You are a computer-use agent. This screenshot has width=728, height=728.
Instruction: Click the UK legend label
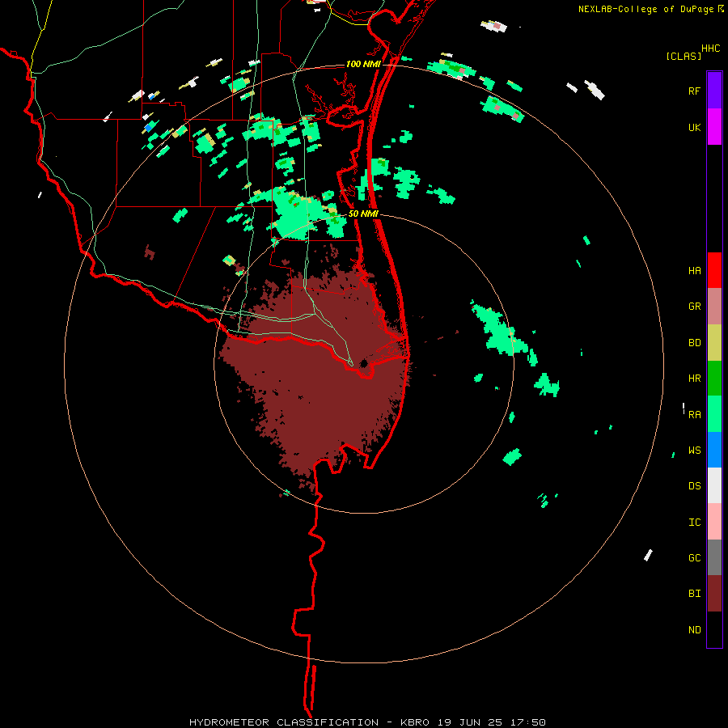tap(694, 128)
